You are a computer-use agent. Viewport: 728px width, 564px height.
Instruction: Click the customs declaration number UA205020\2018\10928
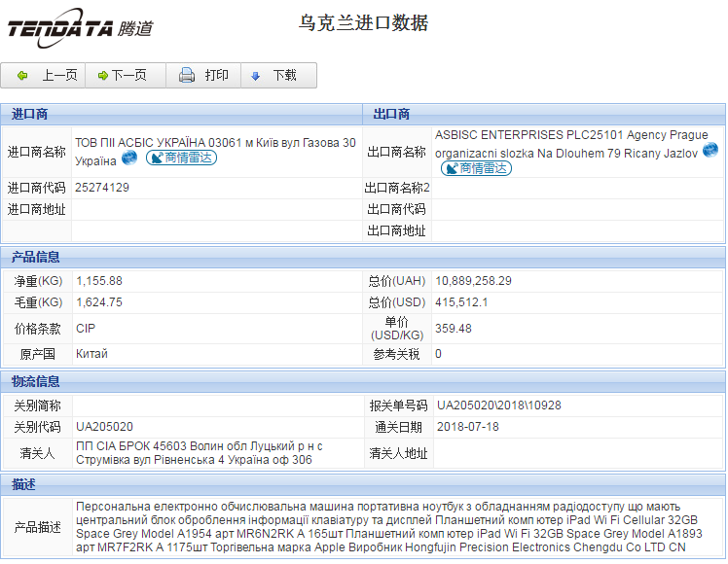[498, 405]
